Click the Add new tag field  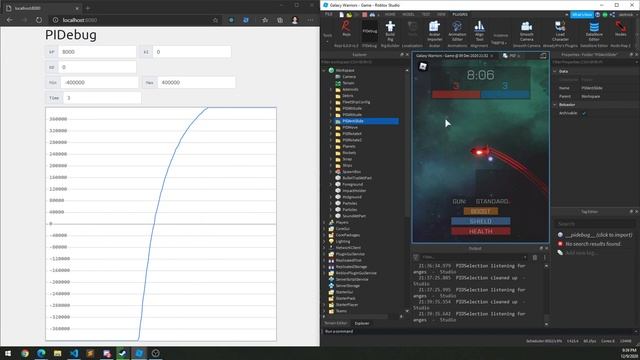tap(581, 253)
